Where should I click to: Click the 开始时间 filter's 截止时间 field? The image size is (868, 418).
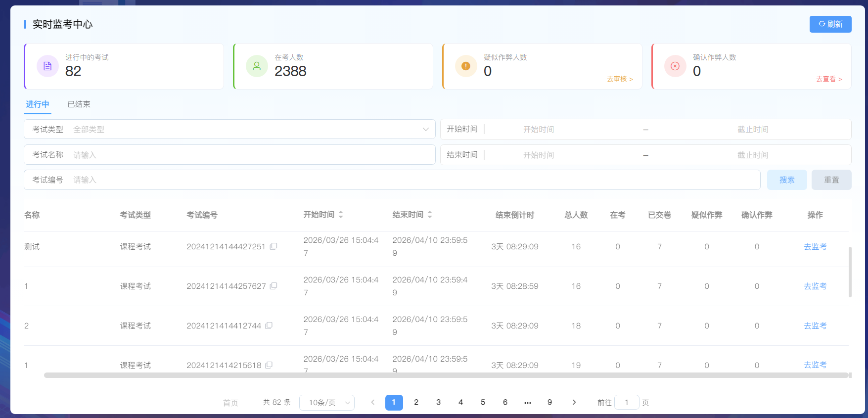point(753,130)
